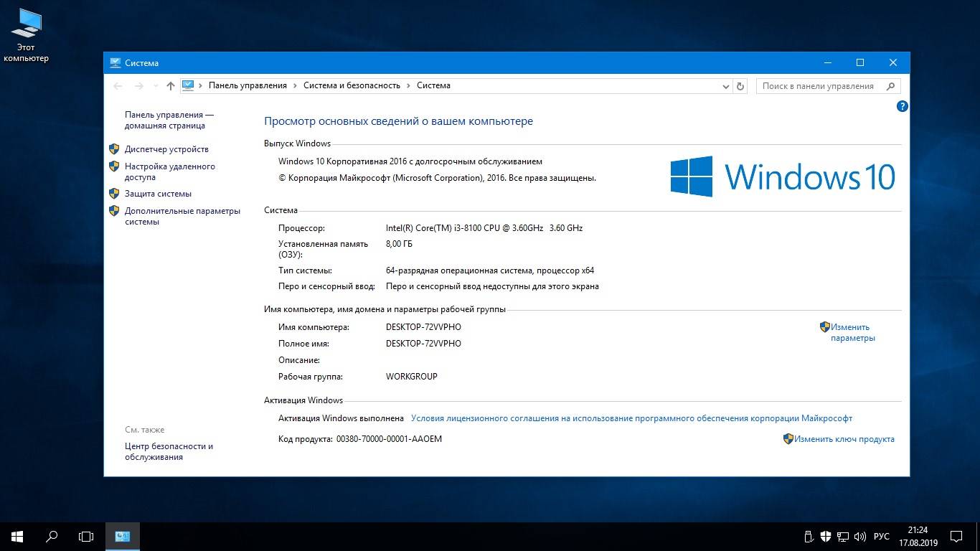The height and width of the screenshot is (551, 980).
Task: Click Система breadcrumb segment
Action: coord(433,85)
